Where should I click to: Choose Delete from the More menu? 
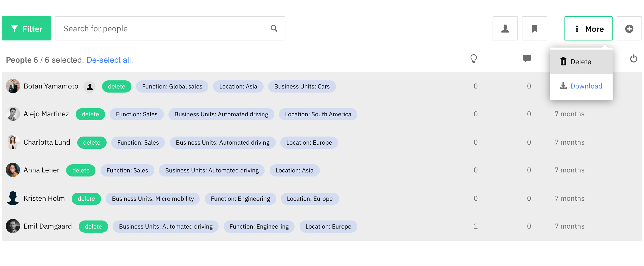tap(581, 62)
